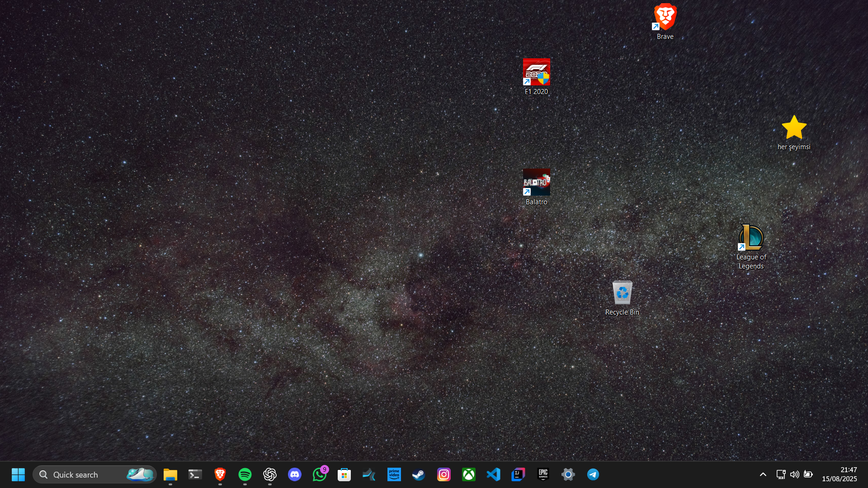Select the Recycle Bin icon
Screen dimensions: 868x488
click(622, 298)
